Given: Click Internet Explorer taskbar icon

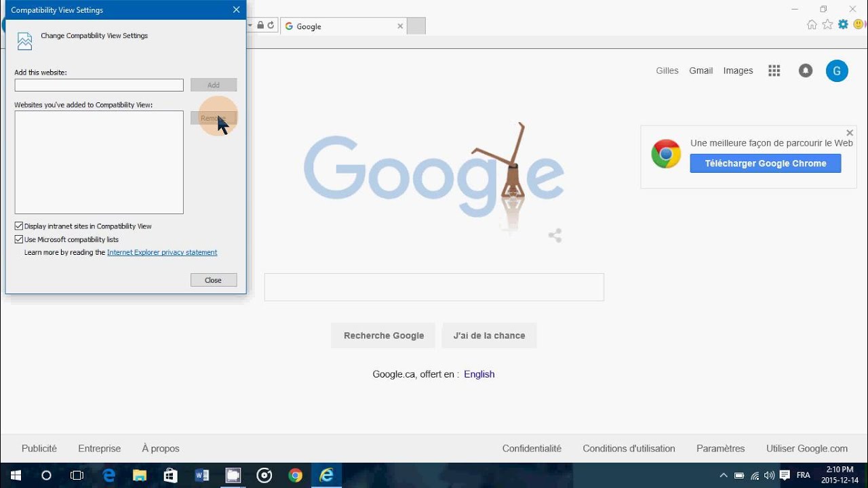Looking at the screenshot, I should [327, 476].
